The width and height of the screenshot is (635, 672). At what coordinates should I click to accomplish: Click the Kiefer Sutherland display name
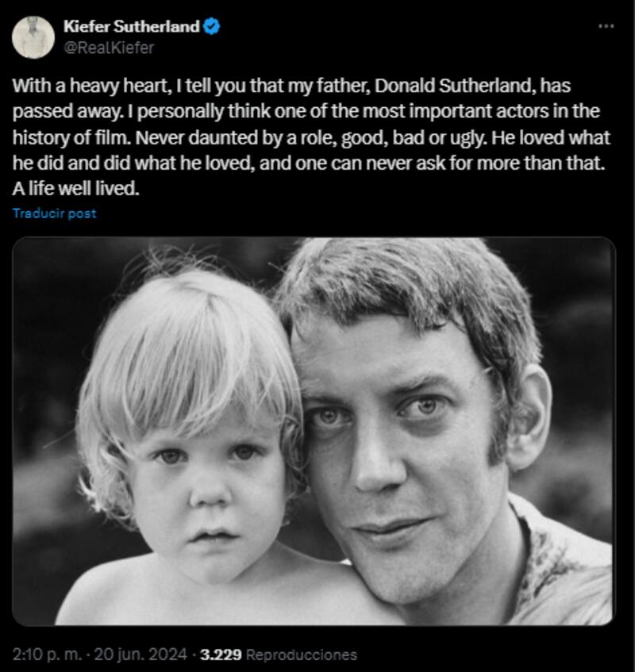point(131,27)
